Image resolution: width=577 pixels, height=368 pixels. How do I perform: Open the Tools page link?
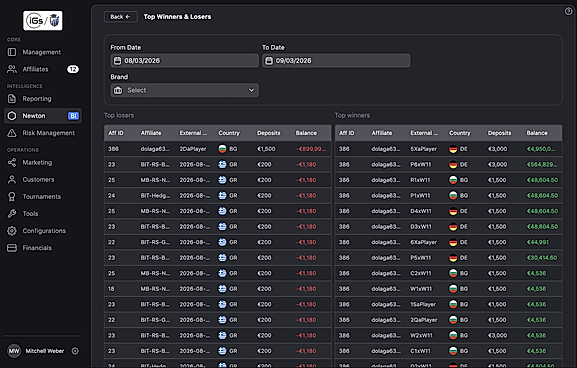[x=43, y=213]
